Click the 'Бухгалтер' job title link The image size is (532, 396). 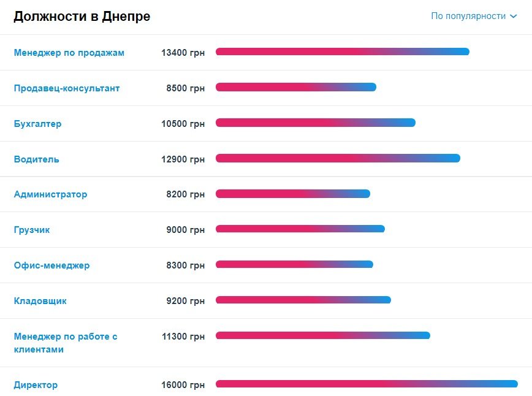tap(37, 124)
